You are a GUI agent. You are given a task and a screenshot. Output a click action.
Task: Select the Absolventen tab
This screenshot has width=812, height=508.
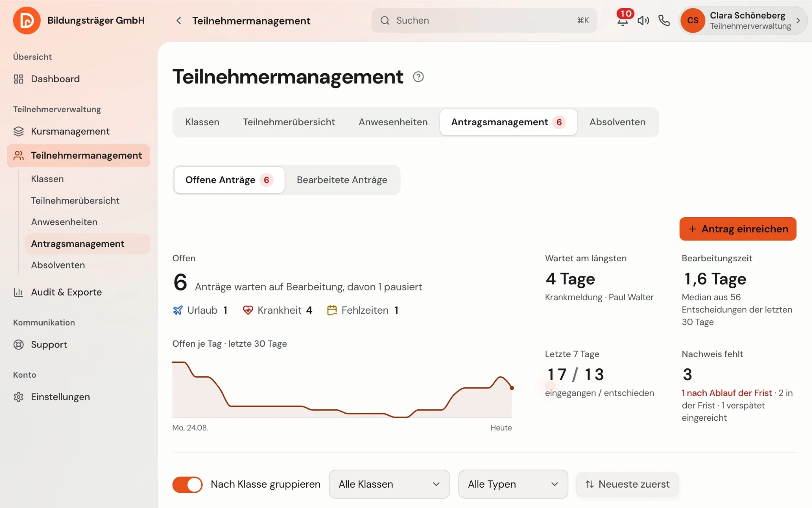617,122
